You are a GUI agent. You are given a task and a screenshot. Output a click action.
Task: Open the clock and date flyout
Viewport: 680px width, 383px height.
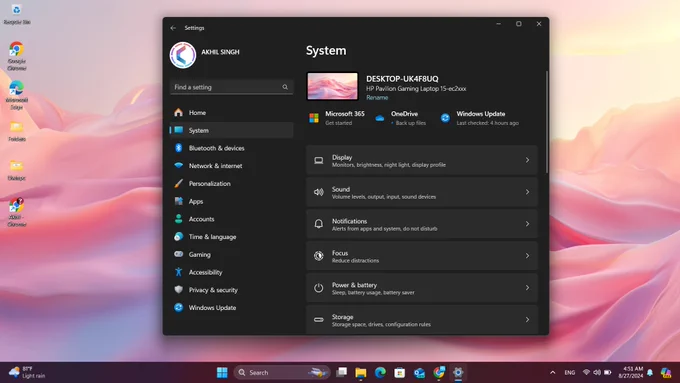(x=631, y=372)
